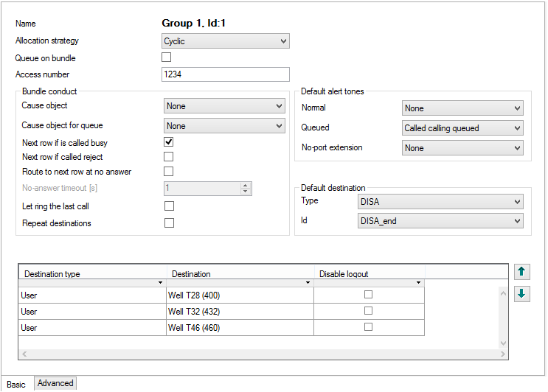Open Destination column filter arrow
Viewport: 548px width, 392px height.
(x=308, y=283)
